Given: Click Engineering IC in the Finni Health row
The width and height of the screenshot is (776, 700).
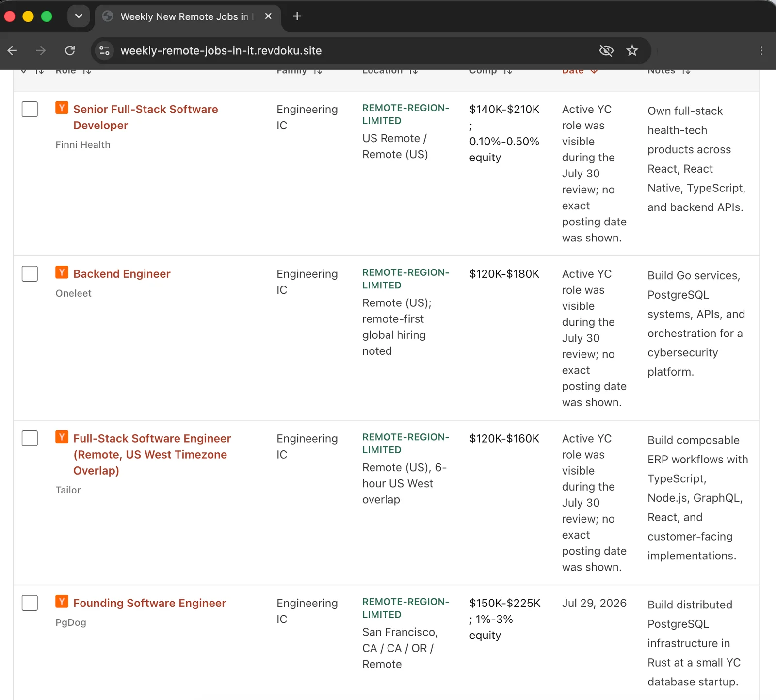Looking at the screenshot, I should 307,117.
